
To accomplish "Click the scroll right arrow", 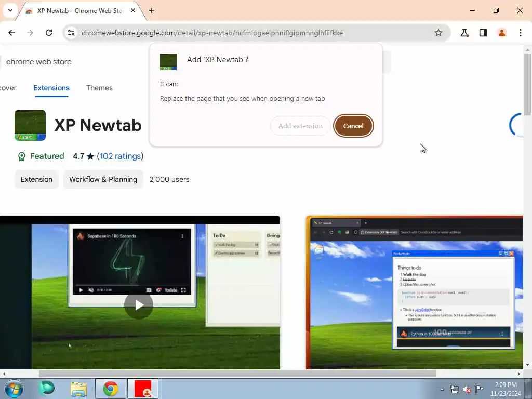I will click(519, 374).
